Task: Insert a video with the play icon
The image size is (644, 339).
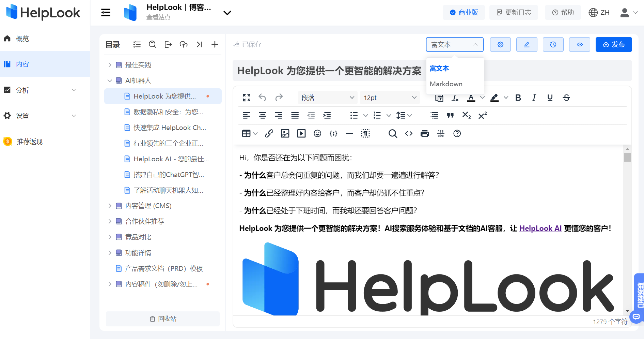Action: 301,133
